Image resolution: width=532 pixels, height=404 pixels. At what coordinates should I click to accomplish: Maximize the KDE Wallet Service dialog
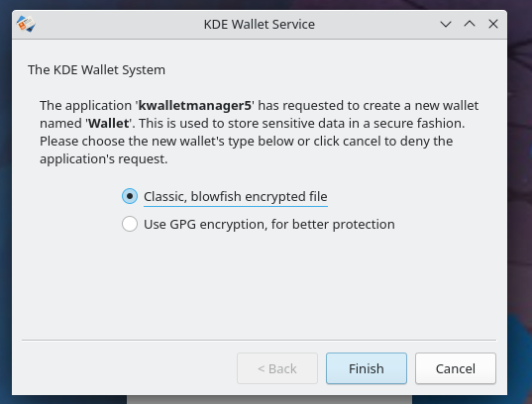pyautogui.click(x=470, y=24)
